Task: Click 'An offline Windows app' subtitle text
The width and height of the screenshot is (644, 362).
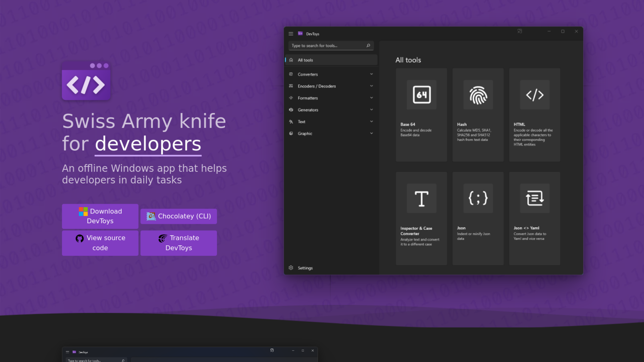Action: tap(144, 174)
